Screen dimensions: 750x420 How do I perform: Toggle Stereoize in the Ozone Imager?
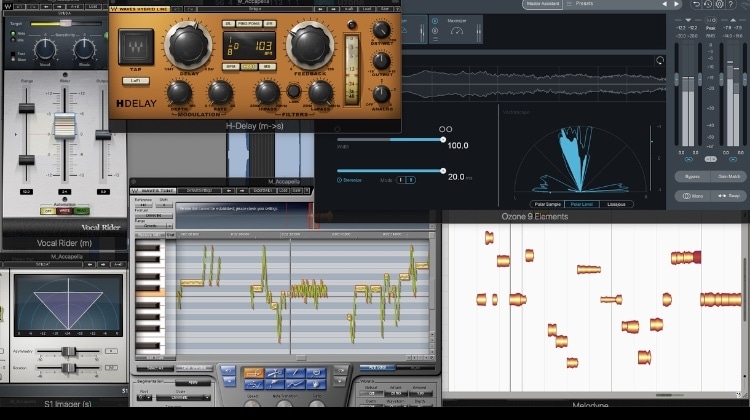349,180
